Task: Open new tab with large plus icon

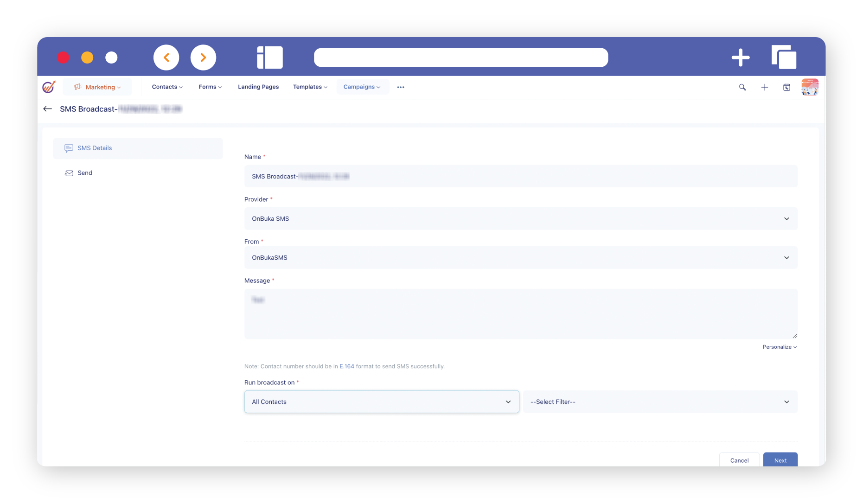Action: [741, 57]
